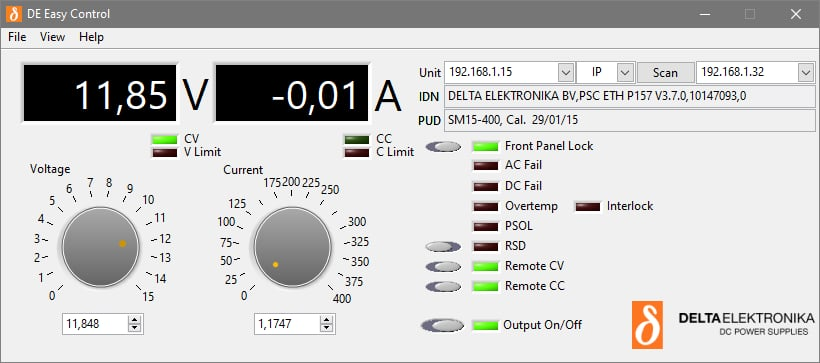Click the 12 mark on Voltage dial
The height and width of the screenshot is (363, 820).
[165, 239]
